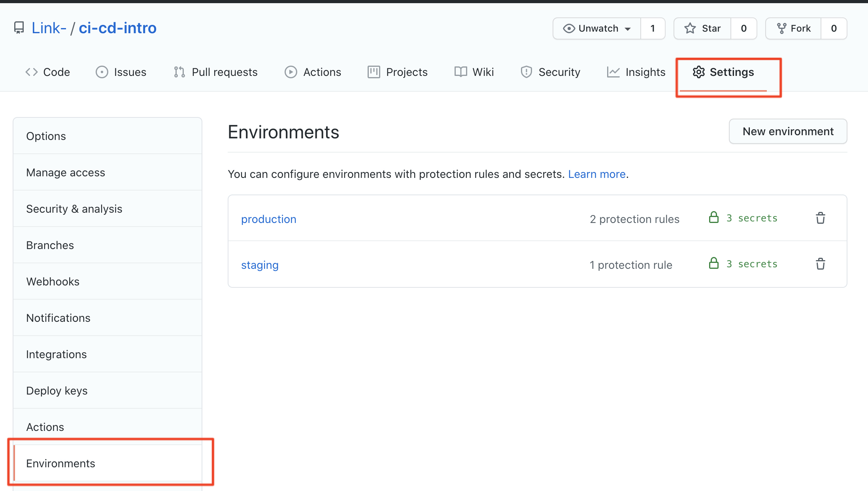Open Notifications settings in the sidebar

(108, 318)
